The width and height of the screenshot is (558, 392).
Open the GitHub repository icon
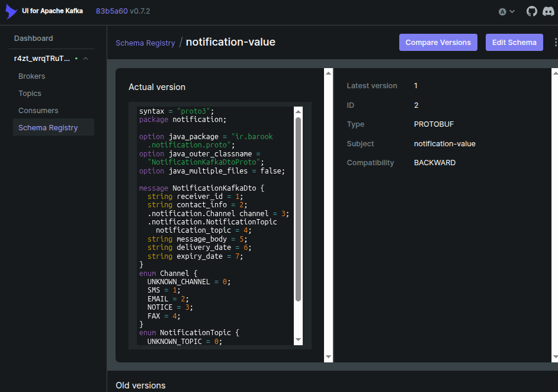coord(532,11)
